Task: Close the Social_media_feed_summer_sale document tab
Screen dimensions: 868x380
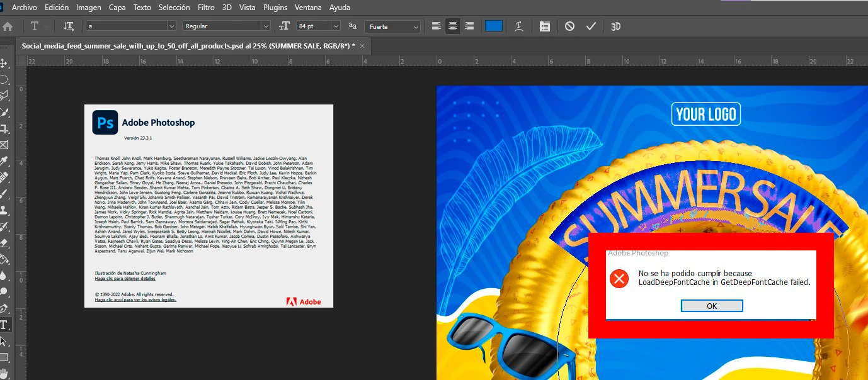Action: click(x=362, y=46)
